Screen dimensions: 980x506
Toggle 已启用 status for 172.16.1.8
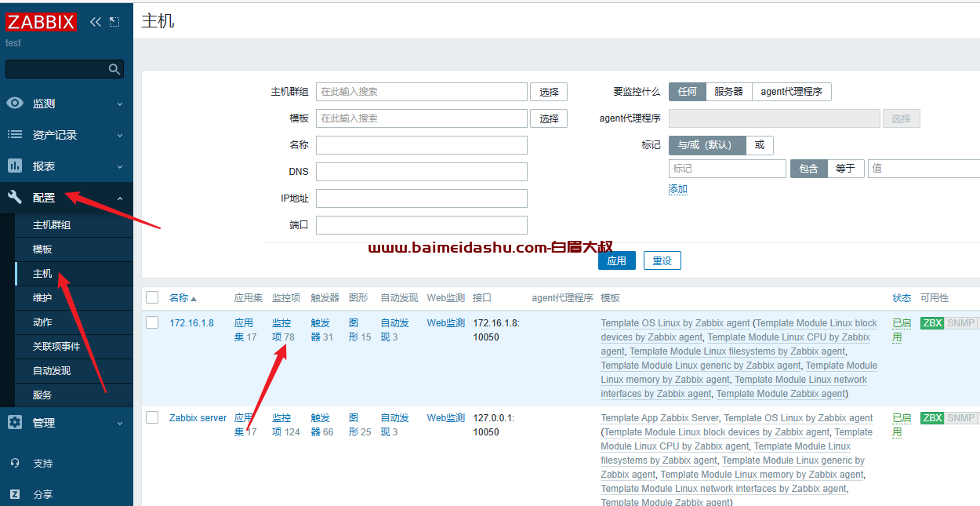tap(902, 330)
